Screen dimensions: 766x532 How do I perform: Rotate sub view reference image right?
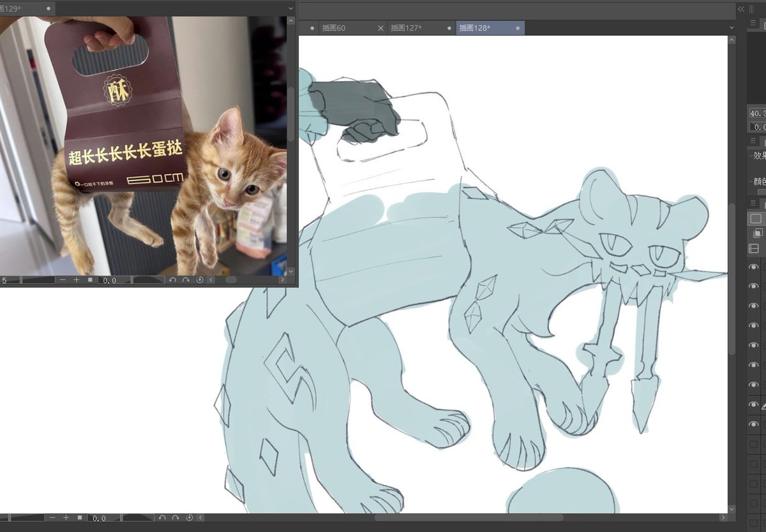coord(186,280)
